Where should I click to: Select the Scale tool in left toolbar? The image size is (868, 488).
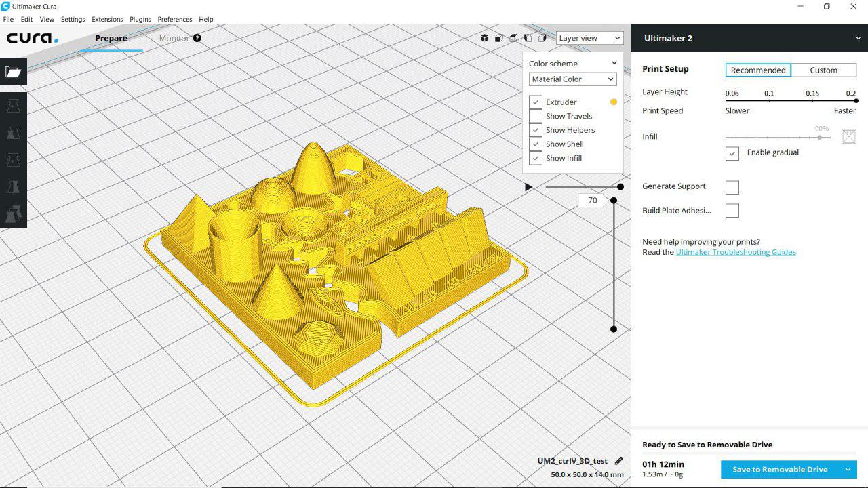click(13, 133)
